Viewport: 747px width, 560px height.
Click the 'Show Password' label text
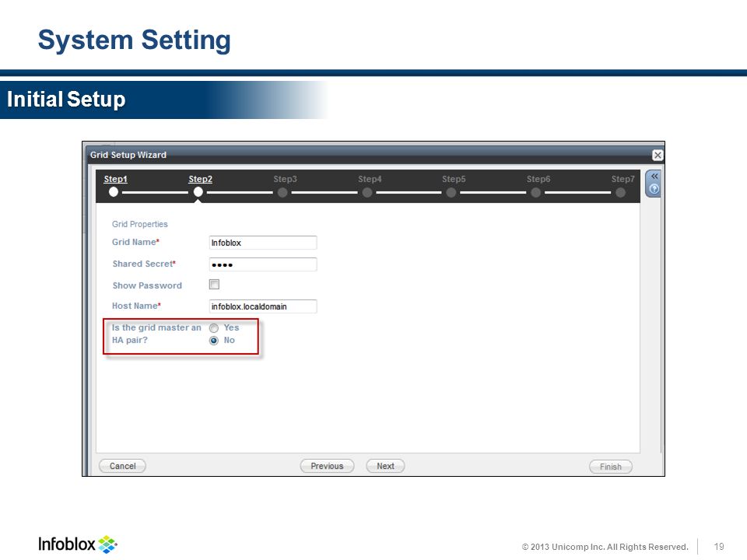pyautogui.click(x=147, y=285)
